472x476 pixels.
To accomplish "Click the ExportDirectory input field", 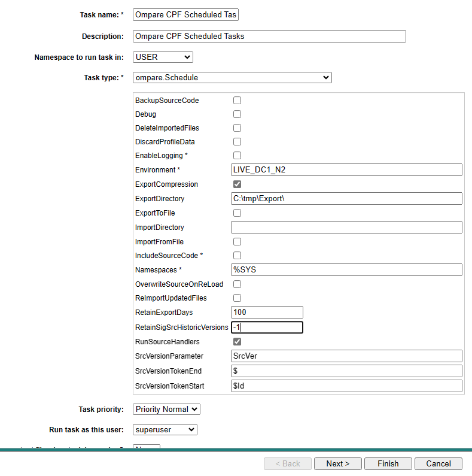I will click(x=346, y=199).
